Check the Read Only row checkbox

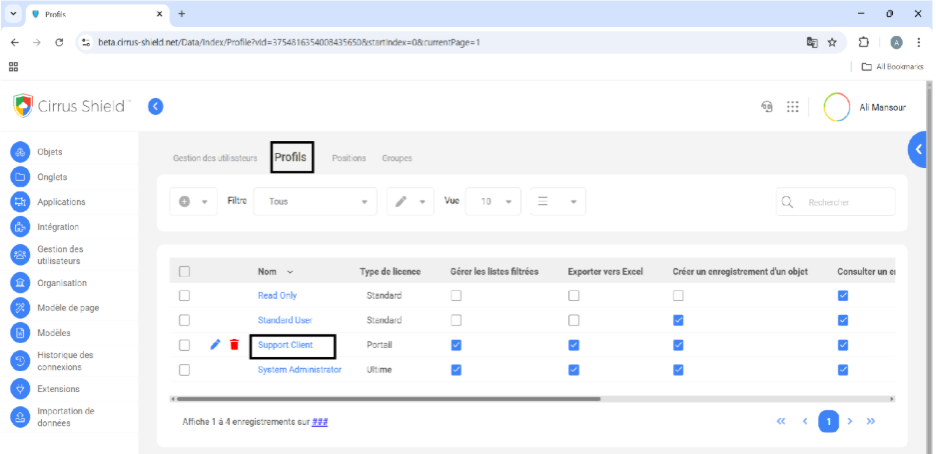(x=184, y=296)
